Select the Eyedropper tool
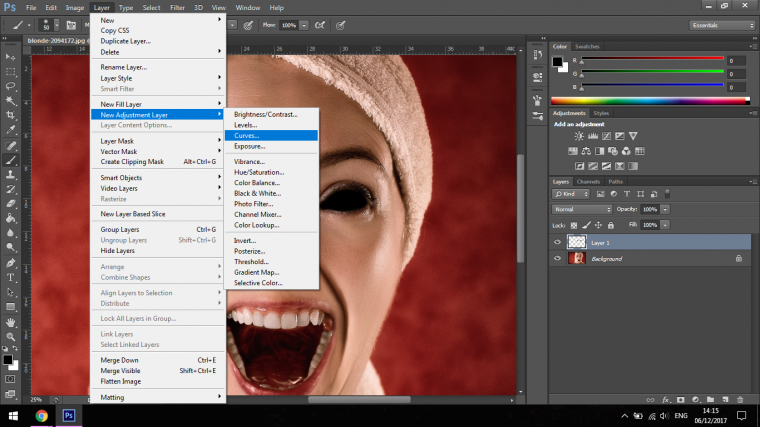Viewport: 760px width, 427px height. click(x=10, y=129)
